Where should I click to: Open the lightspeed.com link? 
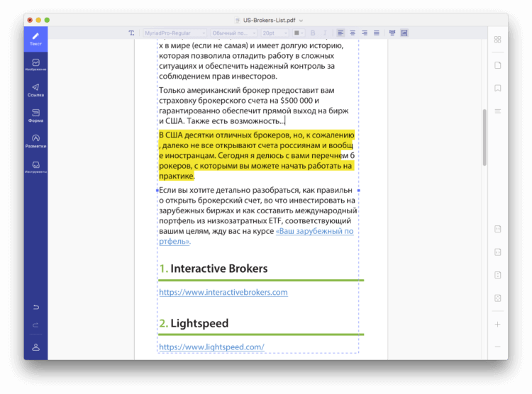coord(211,347)
